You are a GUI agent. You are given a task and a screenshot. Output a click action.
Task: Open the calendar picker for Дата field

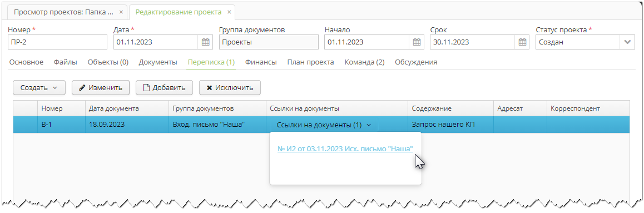206,42
